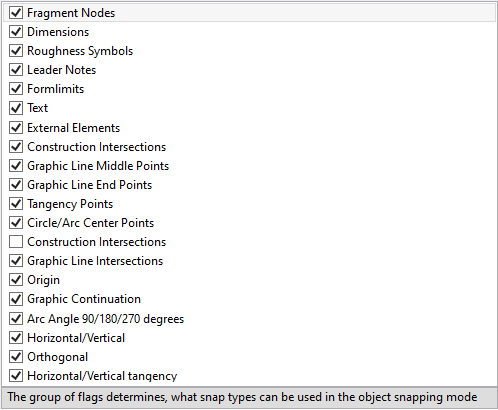The image size is (498, 410).
Task: Toggle the Formlimits checkbox
Action: [x=16, y=89]
